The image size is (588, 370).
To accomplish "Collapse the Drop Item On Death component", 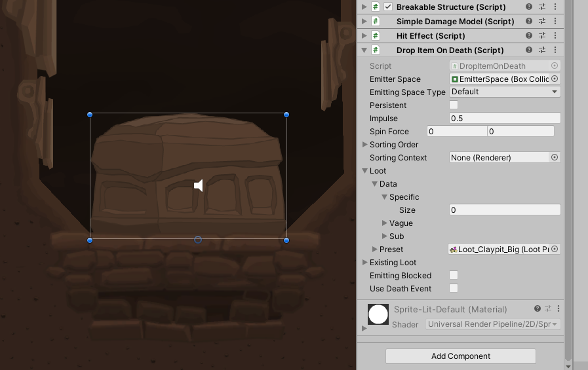I will coord(364,50).
